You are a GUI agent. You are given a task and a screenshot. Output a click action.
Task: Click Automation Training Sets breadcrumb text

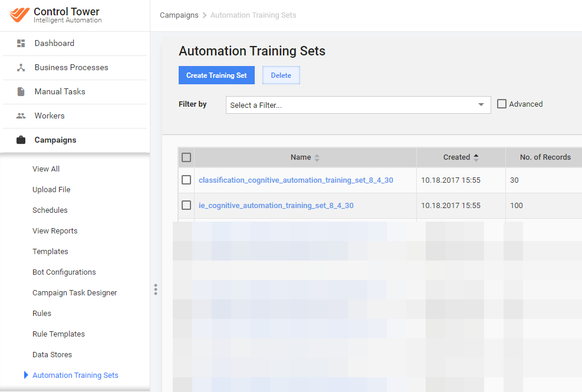click(253, 15)
